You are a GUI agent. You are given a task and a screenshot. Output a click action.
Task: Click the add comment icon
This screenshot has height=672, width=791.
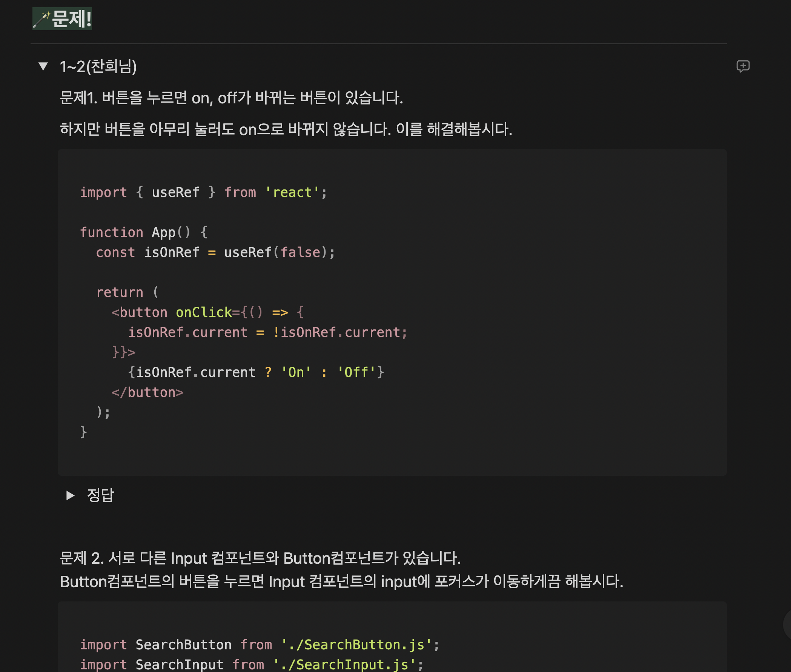742,66
